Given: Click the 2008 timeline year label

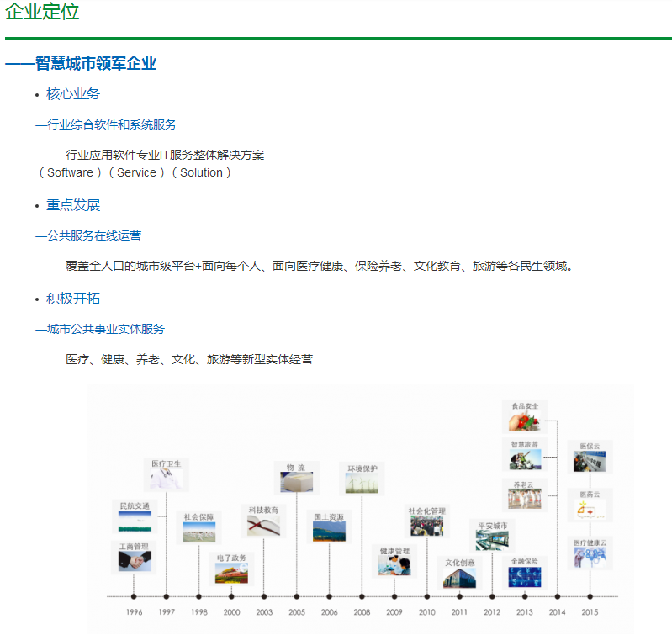Looking at the screenshot, I should pyautogui.click(x=362, y=612).
